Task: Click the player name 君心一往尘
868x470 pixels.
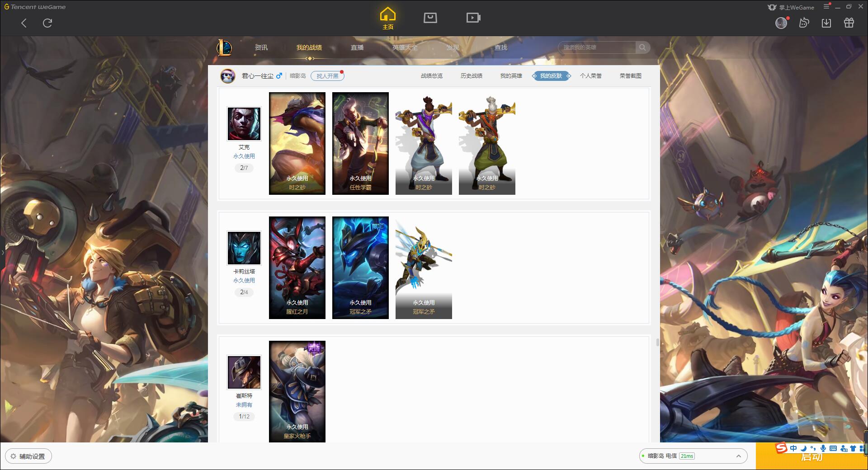Action: [x=258, y=76]
